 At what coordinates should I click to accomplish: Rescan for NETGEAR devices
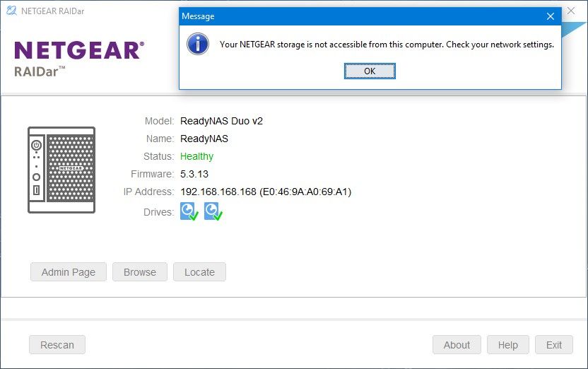click(57, 345)
